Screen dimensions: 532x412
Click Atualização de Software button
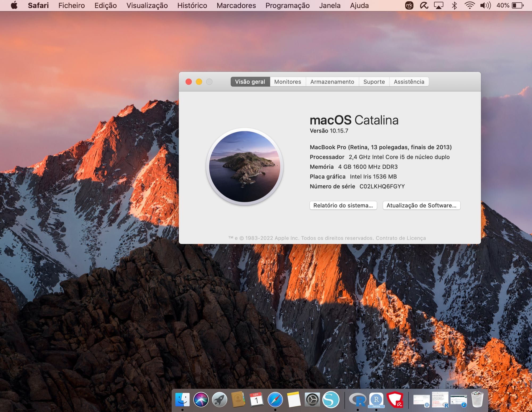(x=421, y=205)
